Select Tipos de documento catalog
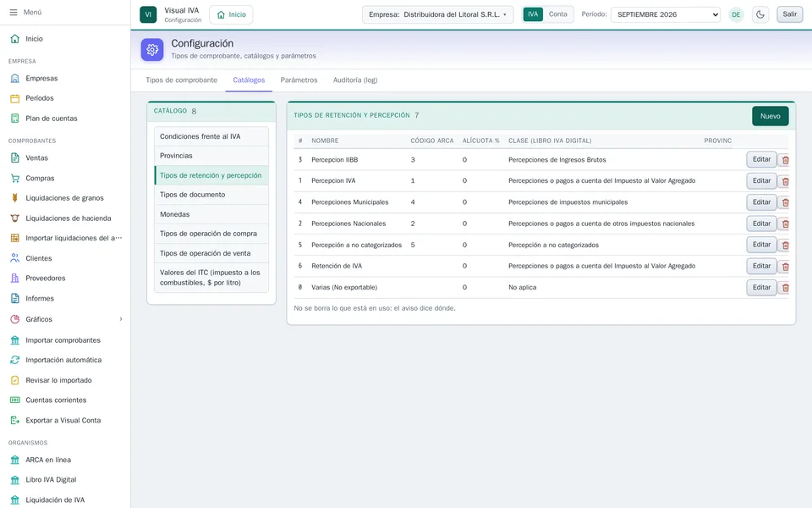This screenshot has height=508, width=812. tap(211, 195)
